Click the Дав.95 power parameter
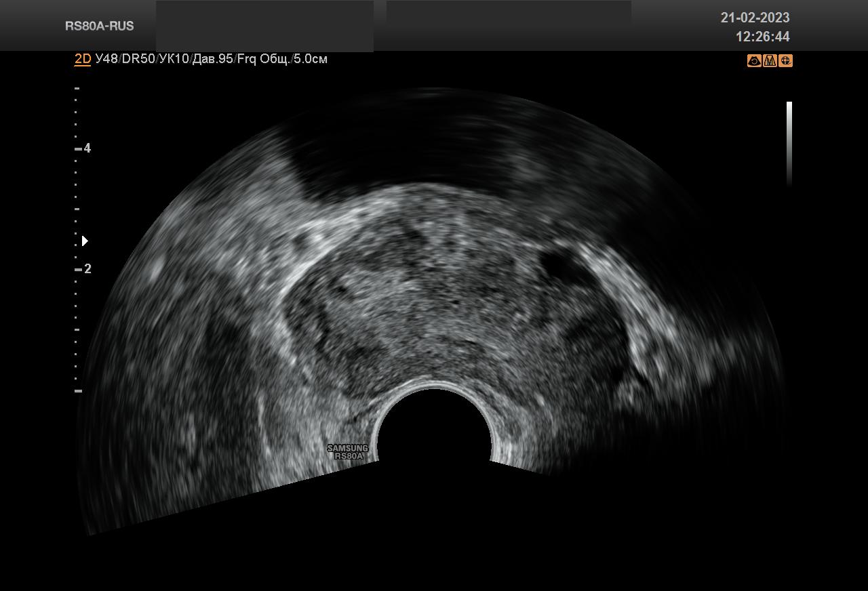868x591 pixels. point(213,59)
